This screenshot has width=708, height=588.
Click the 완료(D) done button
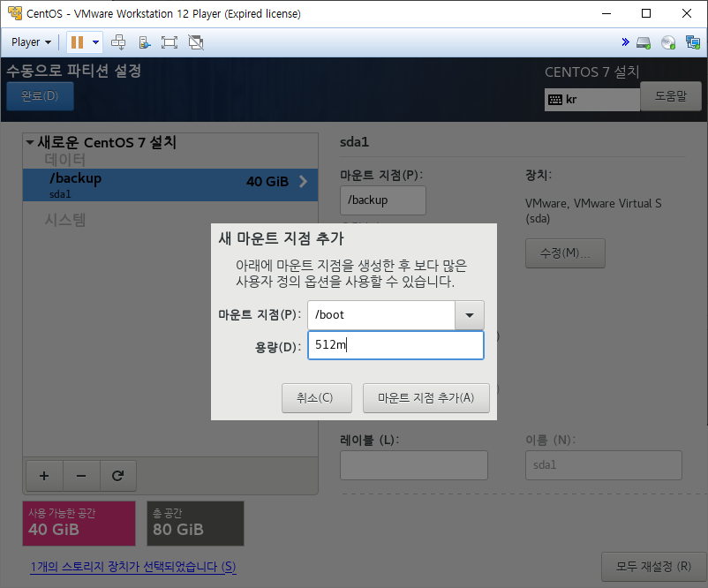tap(41, 95)
